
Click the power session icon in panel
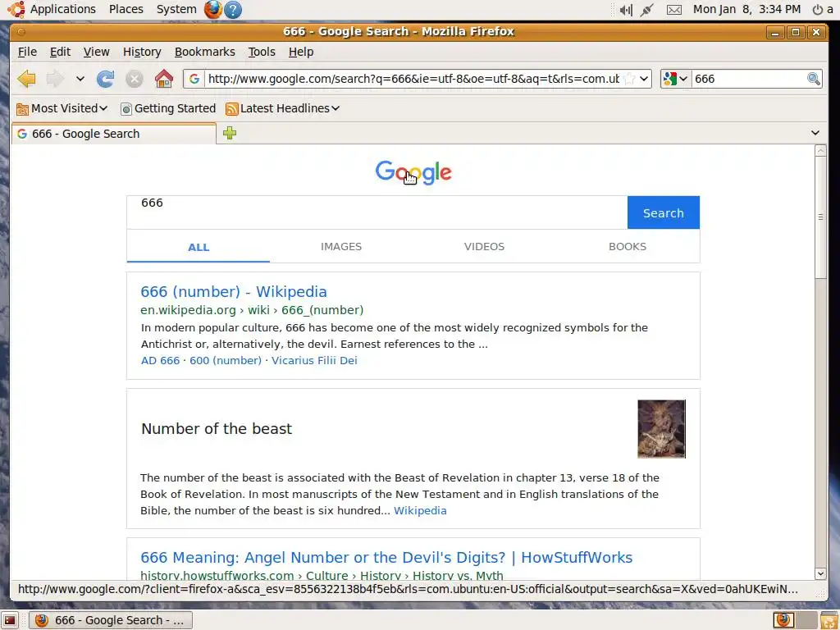818,10
